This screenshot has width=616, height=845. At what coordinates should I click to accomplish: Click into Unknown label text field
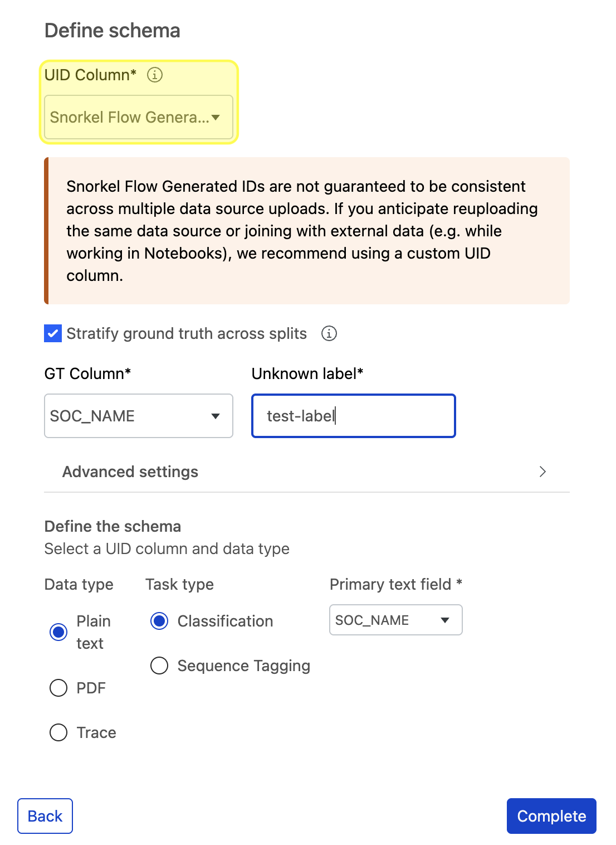[x=354, y=416]
